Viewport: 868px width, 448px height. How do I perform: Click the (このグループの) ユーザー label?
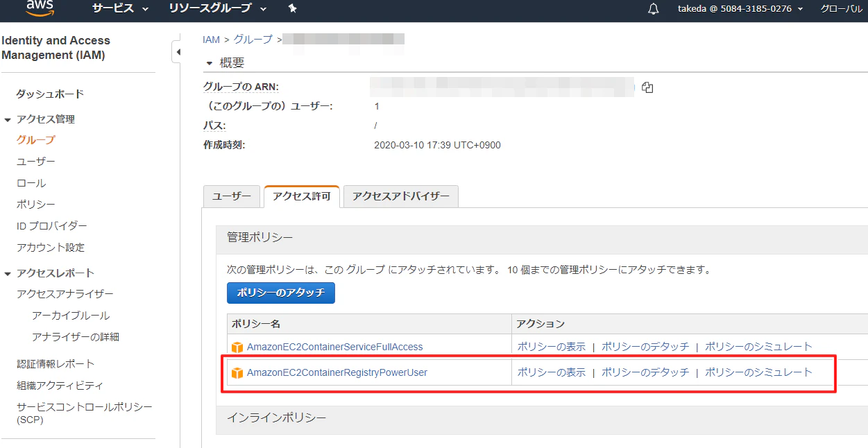[268, 106]
